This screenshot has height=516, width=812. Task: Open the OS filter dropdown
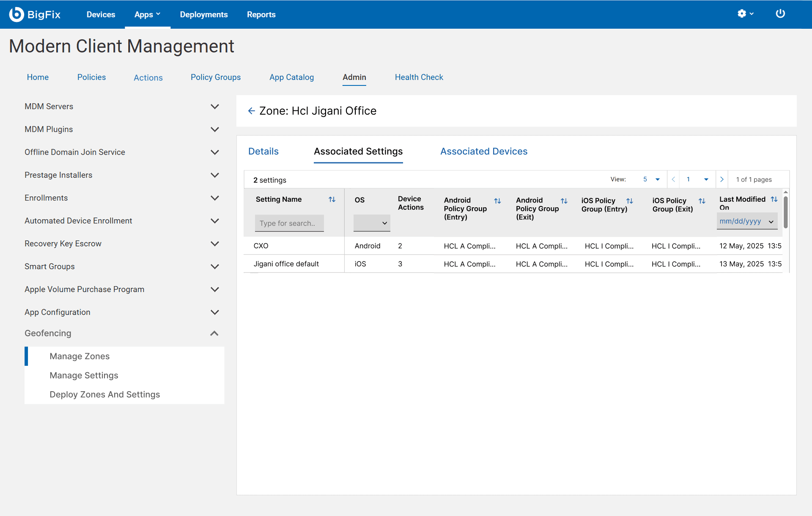pos(372,223)
